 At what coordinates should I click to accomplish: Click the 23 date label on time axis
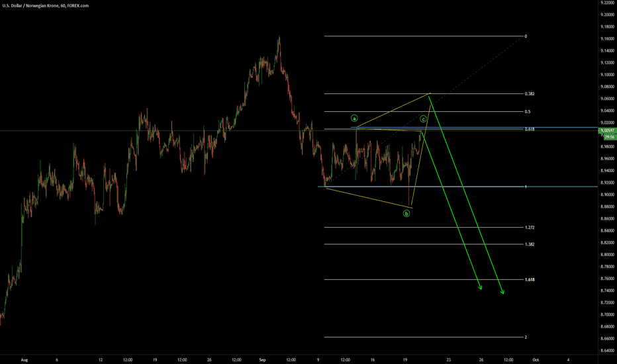click(x=449, y=359)
